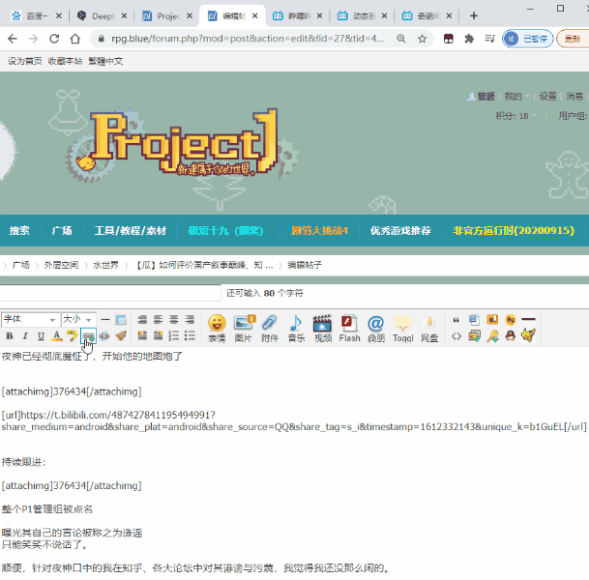Click the address bar URL

pos(248,39)
